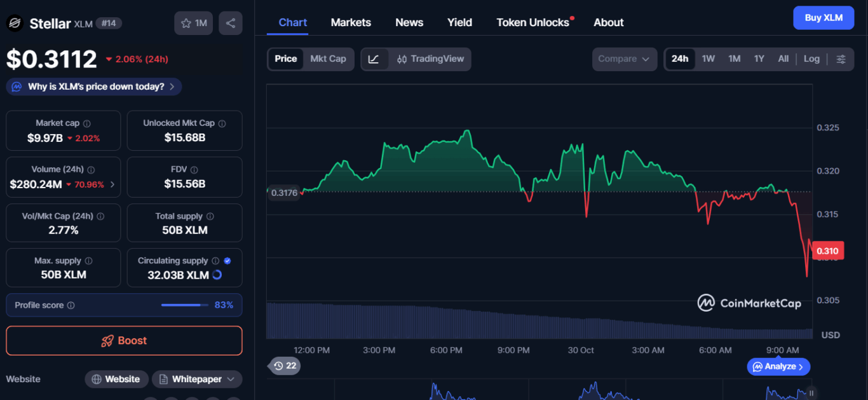
Task: Click the Buy XLM button
Action: click(824, 18)
